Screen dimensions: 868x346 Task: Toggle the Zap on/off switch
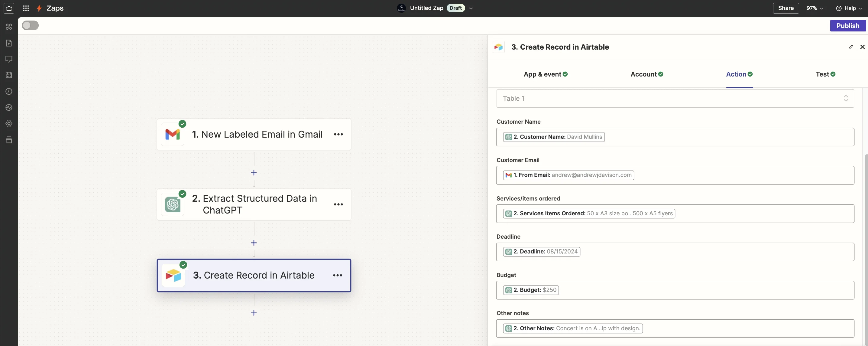(30, 26)
